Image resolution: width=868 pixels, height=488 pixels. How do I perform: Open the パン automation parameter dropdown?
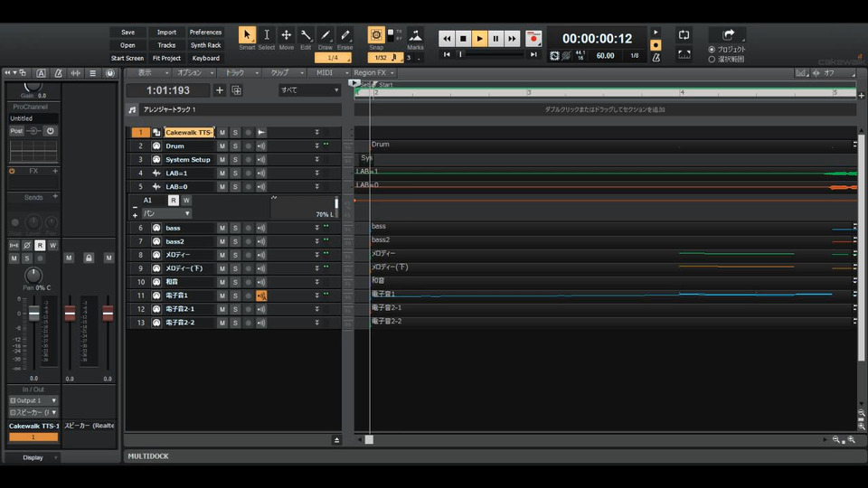165,213
